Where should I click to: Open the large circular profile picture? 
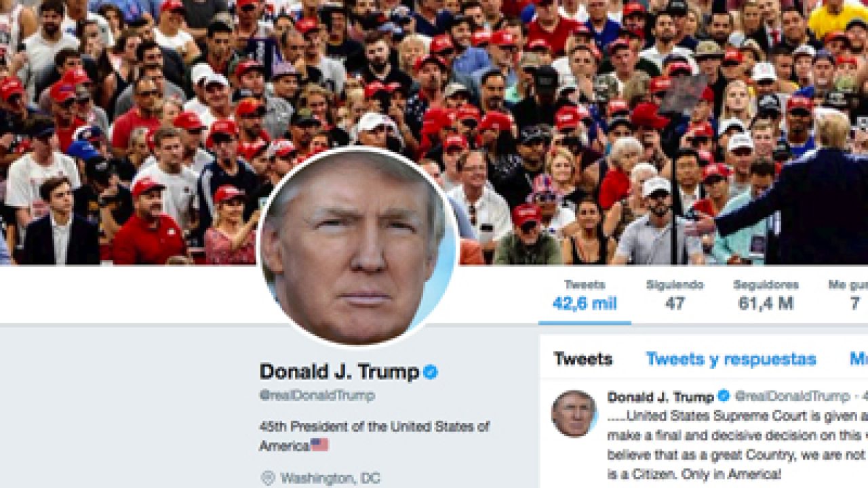pyautogui.click(x=358, y=247)
